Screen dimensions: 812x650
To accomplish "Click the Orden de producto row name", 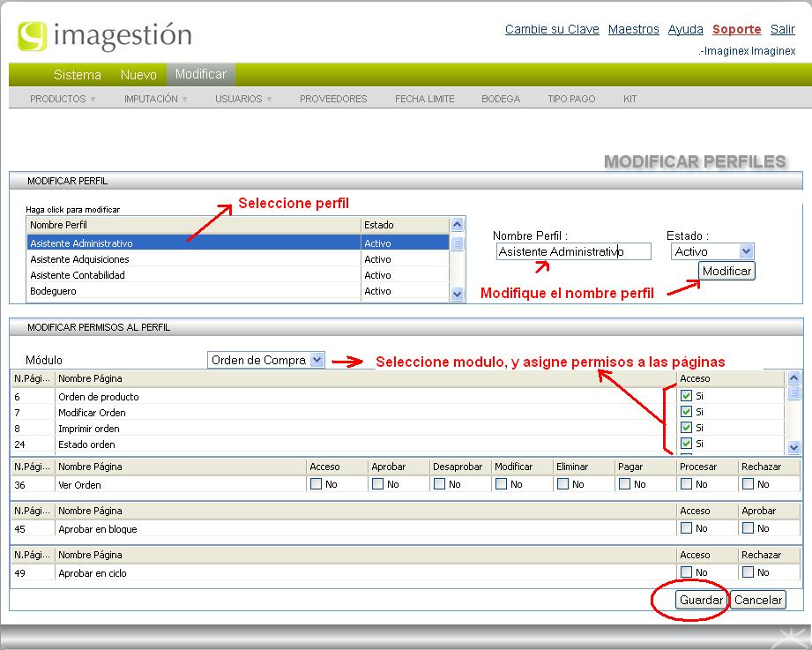I will pyautogui.click(x=99, y=397).
